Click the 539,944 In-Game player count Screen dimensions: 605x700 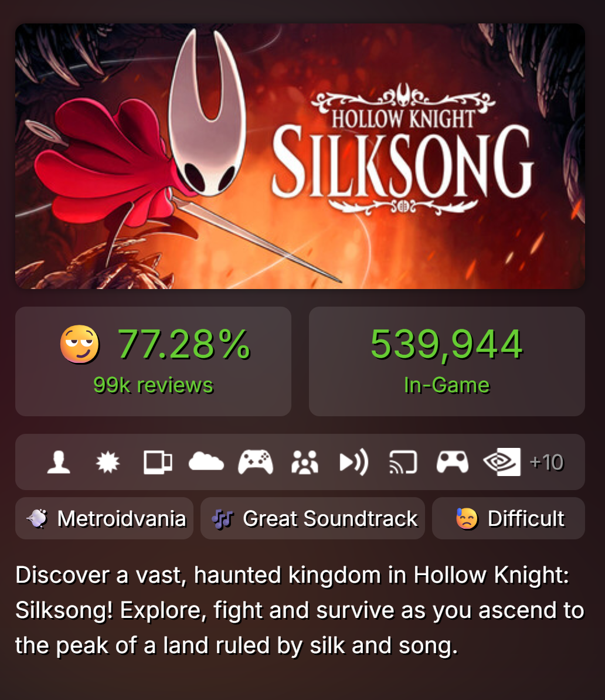(x=447, y=361)
